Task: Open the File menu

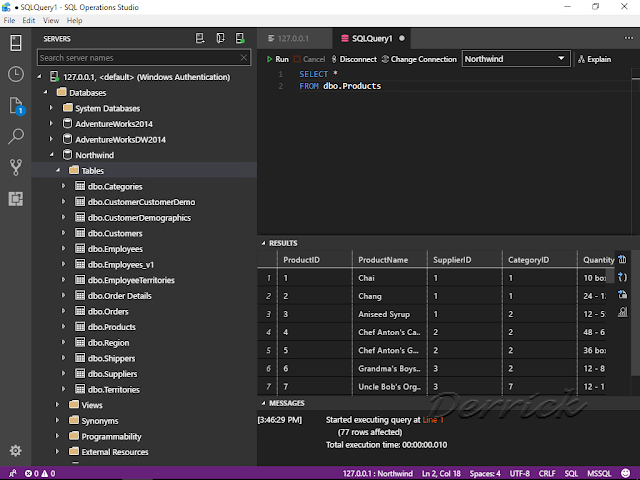Action: coord(9,20)
